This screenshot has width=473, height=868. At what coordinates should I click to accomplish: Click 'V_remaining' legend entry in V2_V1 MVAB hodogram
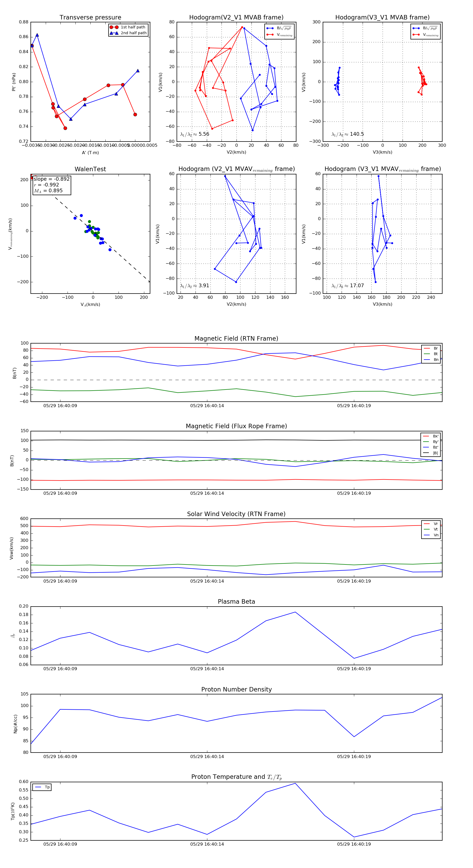click(x=279, y=35)
